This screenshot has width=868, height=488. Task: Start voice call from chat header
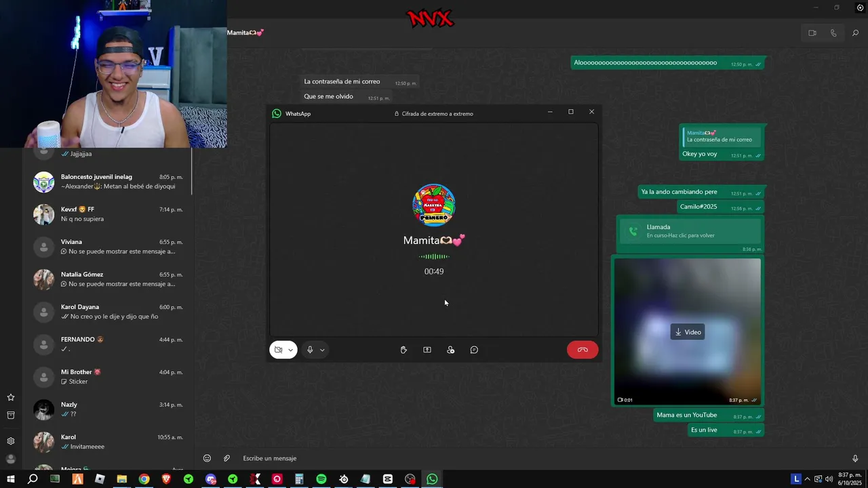pos(833,33)
